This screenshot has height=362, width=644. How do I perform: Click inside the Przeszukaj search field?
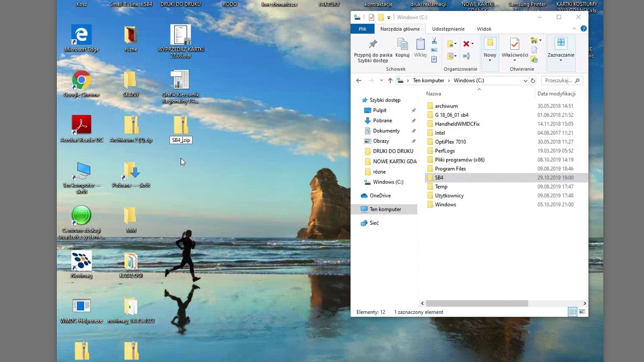(562, 80)
